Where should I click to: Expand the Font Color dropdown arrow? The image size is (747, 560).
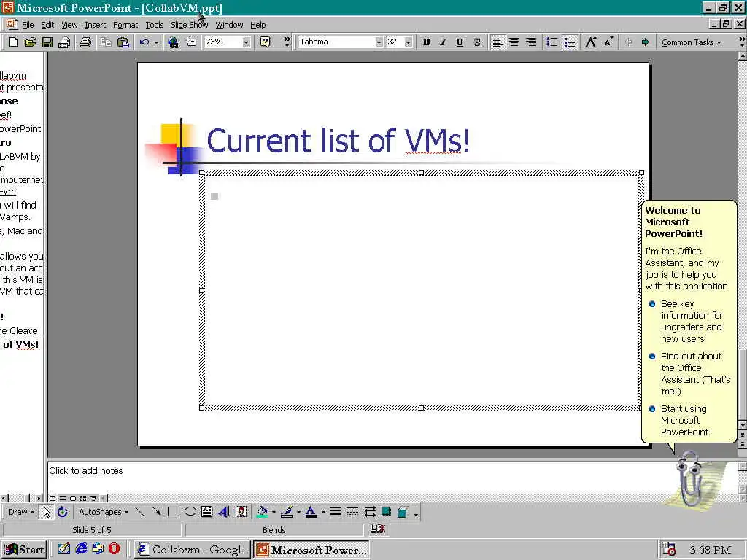323,512
